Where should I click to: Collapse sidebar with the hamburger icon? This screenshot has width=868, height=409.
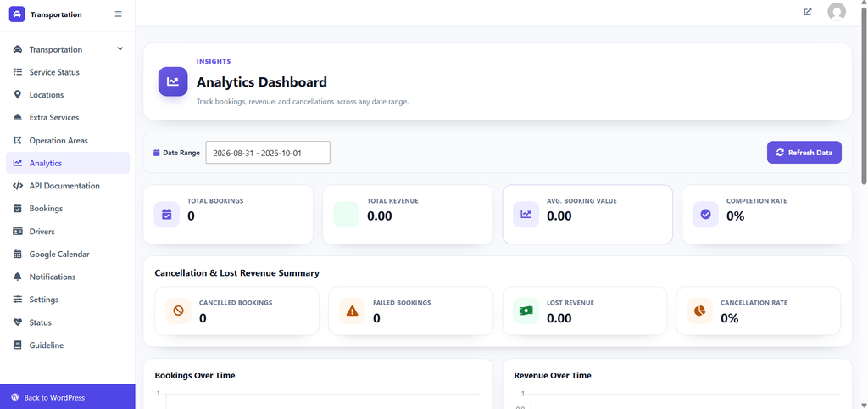click(x=119, y=14)
